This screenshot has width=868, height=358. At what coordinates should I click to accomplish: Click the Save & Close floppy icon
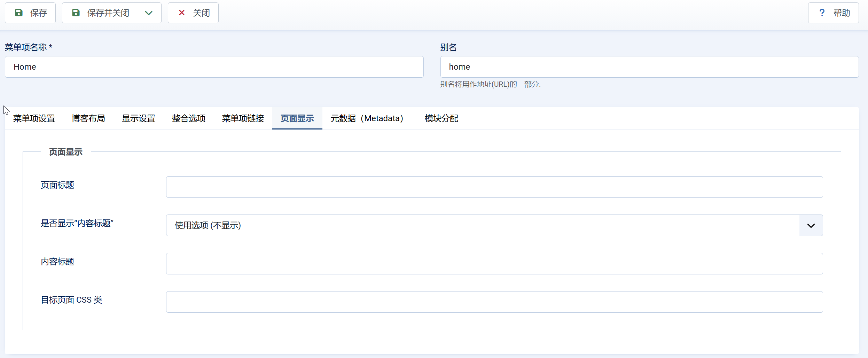(76, 13)
